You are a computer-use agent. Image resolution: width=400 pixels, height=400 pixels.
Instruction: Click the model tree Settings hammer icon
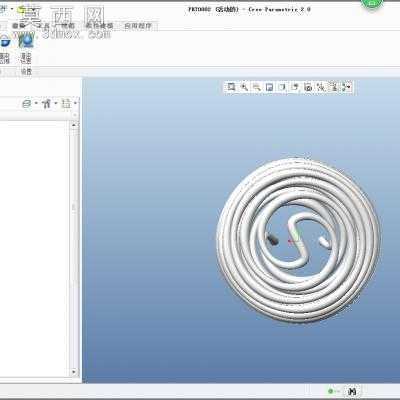(46, 104)
